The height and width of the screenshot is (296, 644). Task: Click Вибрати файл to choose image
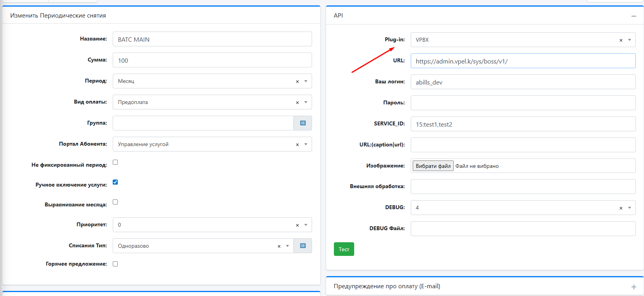pos(433,166)
